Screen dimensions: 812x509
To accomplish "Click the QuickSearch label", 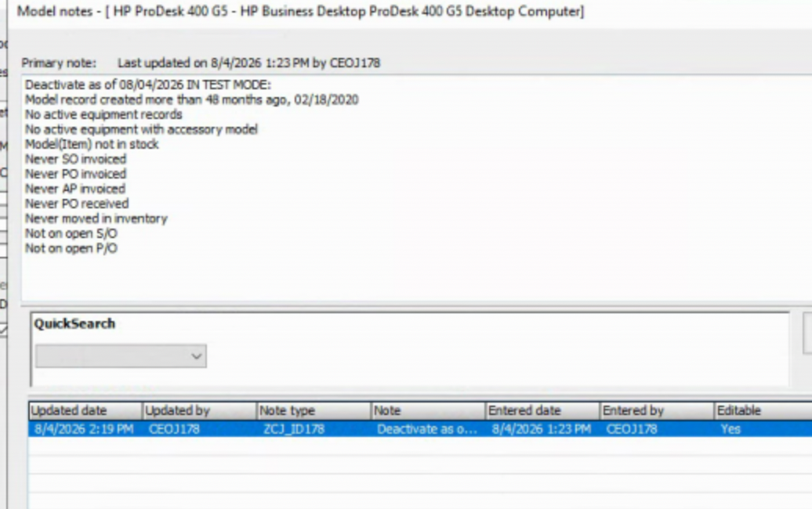I will (74, 324).
